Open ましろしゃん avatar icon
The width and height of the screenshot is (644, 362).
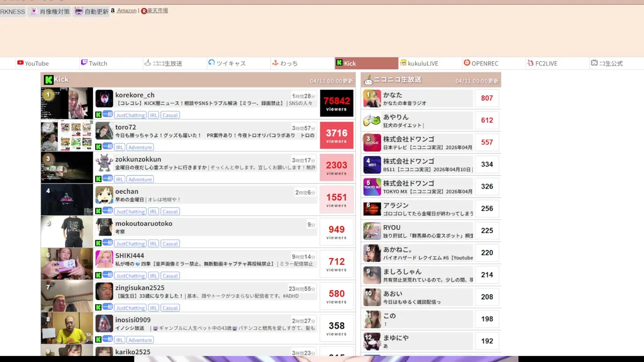pyautogui.click(x=372, y=276)
